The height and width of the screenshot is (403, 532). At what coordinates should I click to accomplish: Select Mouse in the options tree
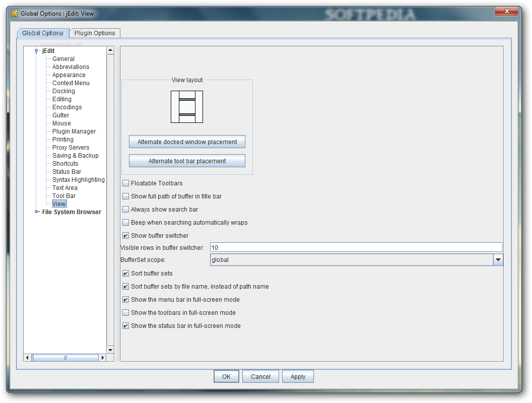(61, 123)
